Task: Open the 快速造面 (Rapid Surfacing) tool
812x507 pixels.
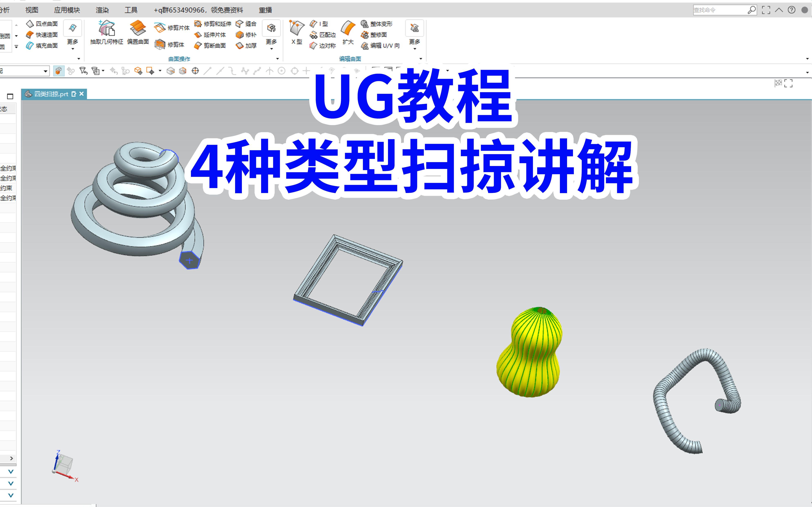Action: (x=43, y=35)
